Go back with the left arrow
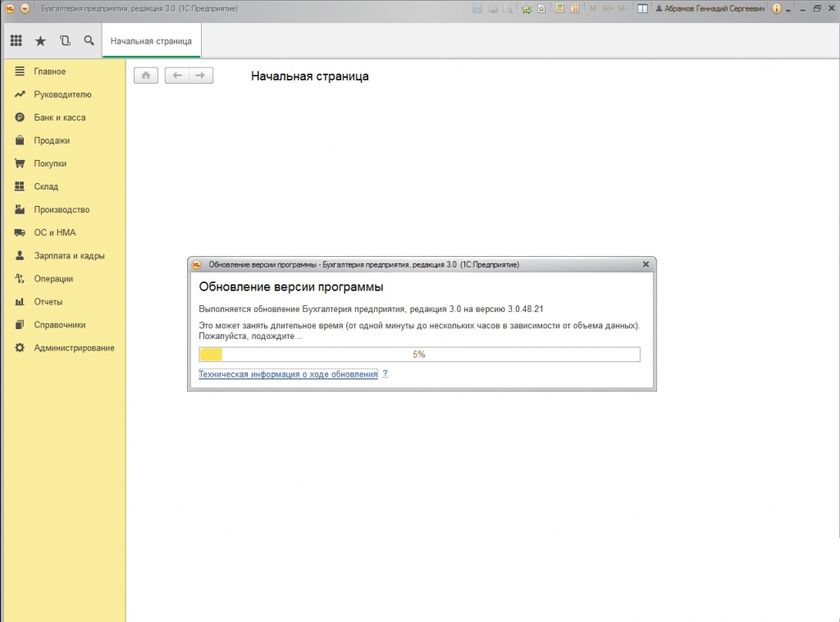 tap(177, 75)
